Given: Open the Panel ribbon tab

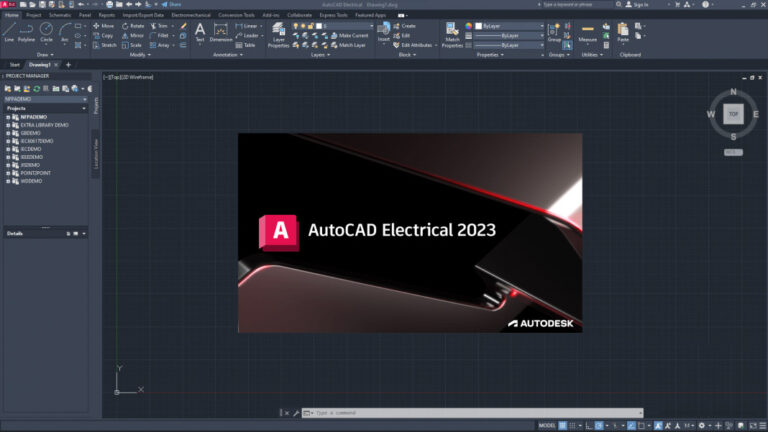Looking at the screenshot, I should (x=85, y=15).
